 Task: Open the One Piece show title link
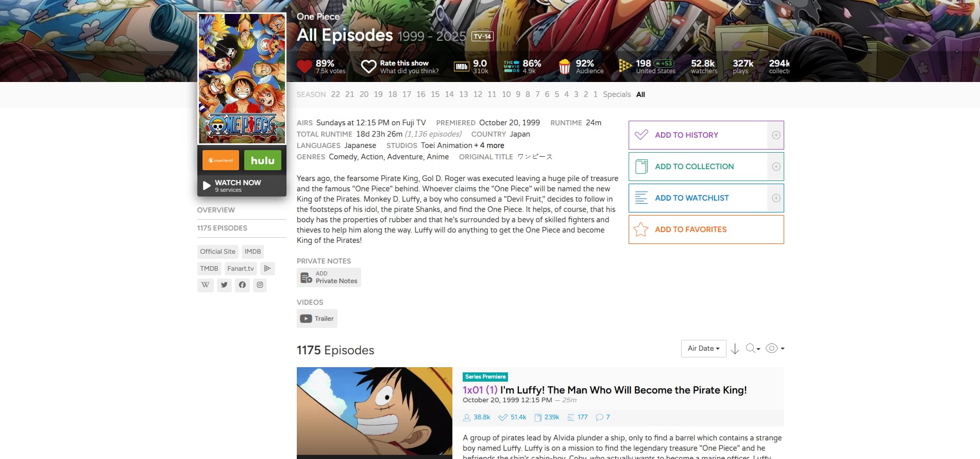click(x=318, y=17)
